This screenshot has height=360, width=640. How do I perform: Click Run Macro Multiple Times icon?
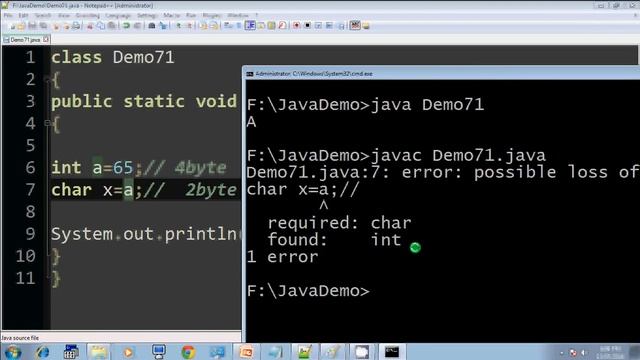pyautogui.click(x=329, y=26)
